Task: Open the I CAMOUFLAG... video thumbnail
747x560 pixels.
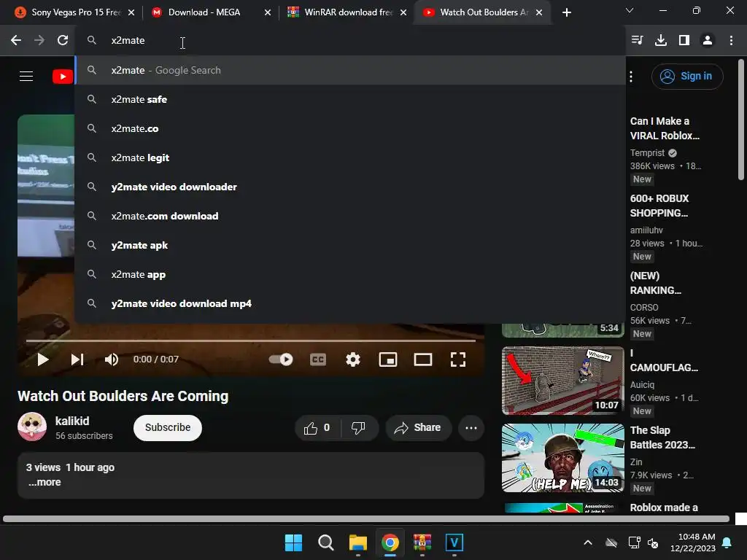Action: tap(562, 381)
